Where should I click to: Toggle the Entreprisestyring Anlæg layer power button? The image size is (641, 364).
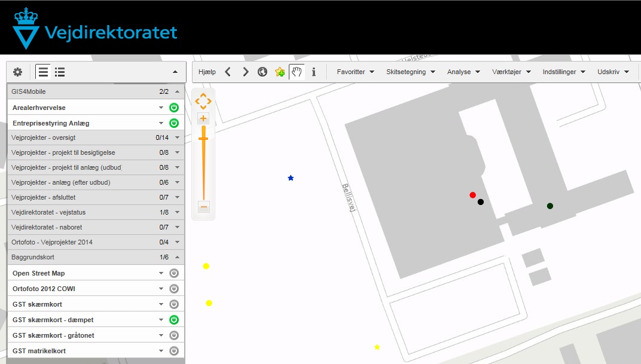[x=174, y=123]
